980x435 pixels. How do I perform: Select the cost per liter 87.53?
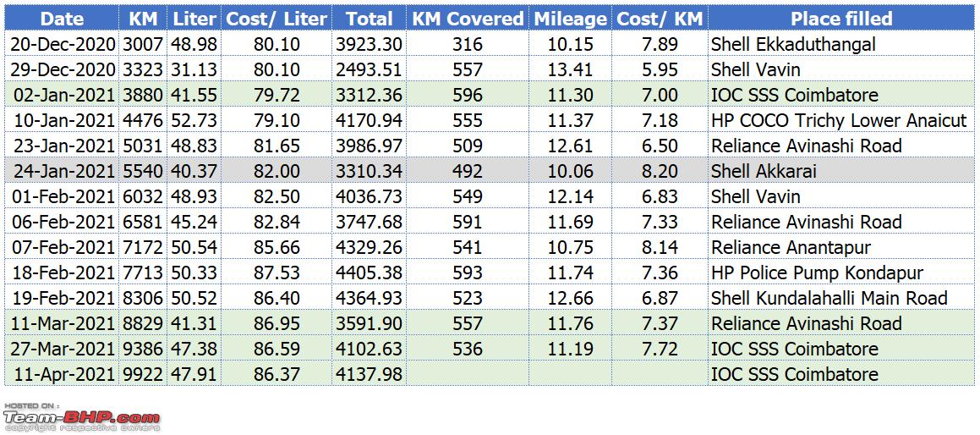(x=276, y=273)
